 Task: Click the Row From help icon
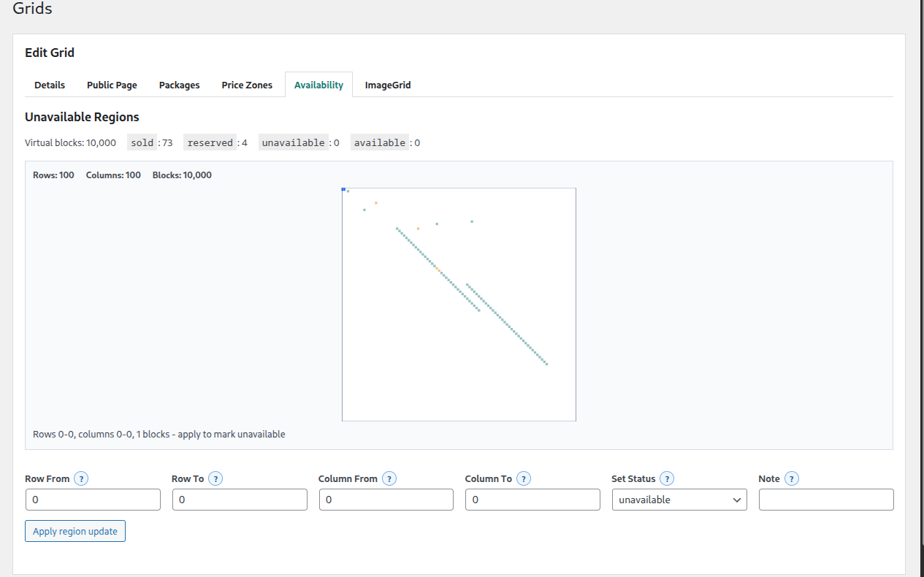[x=81, y=478]
